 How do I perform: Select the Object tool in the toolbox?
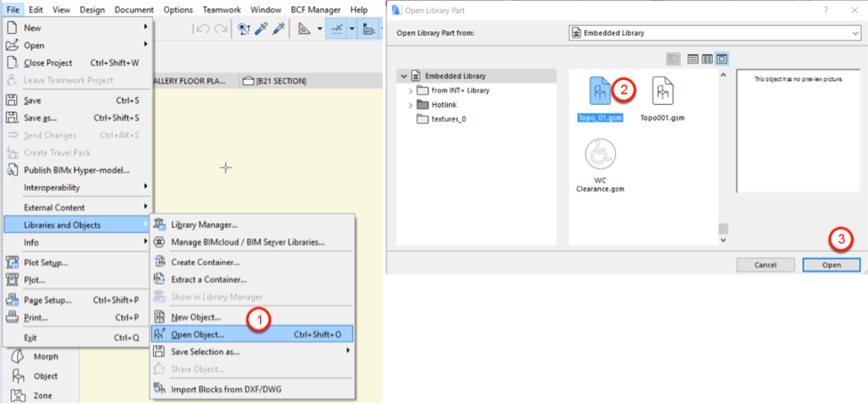coord(36,376)
